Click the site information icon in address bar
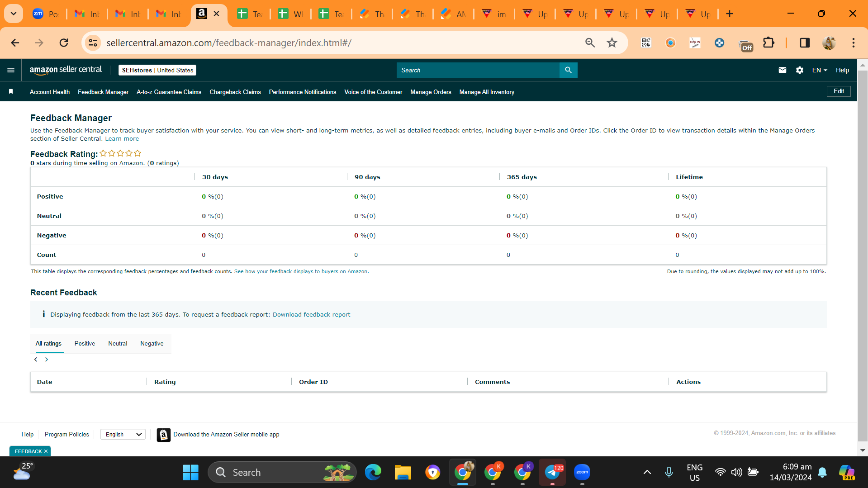Image resolution: width=868 pixels, height=488 pixels. [x=93, y=43]
